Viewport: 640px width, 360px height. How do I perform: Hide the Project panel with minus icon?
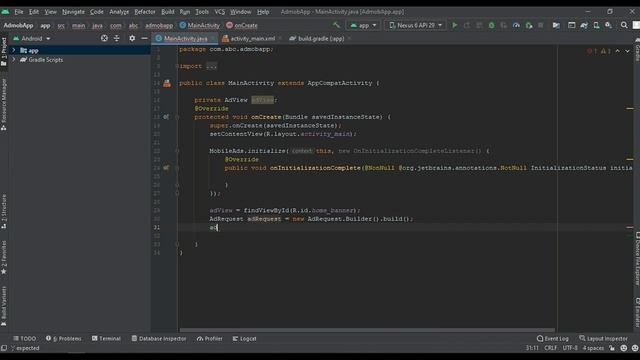[144, 38]
